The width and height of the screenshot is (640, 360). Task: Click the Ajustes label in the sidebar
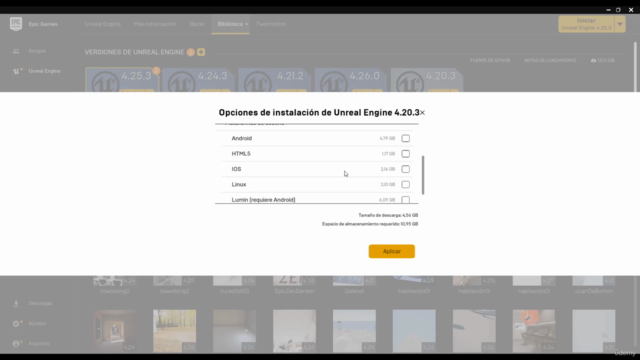click(37, 323)
